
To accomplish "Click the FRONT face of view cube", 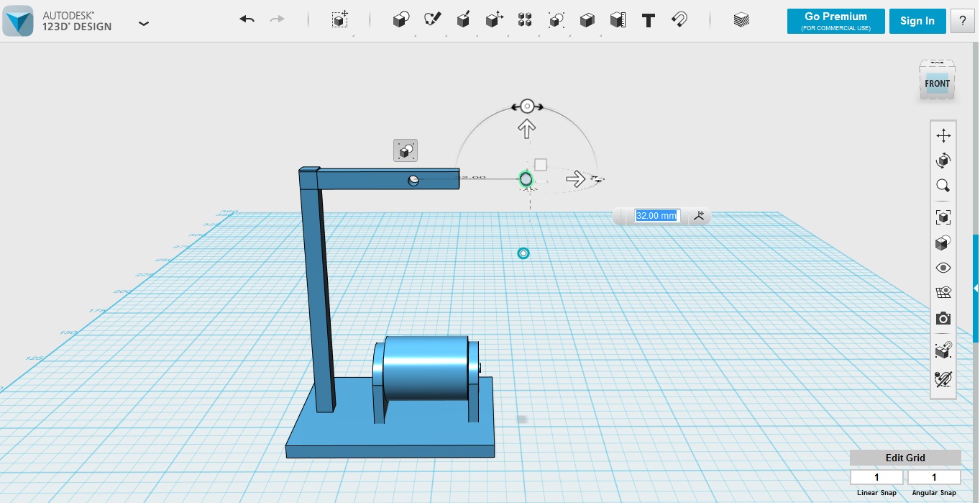I will tap(937, 83).
